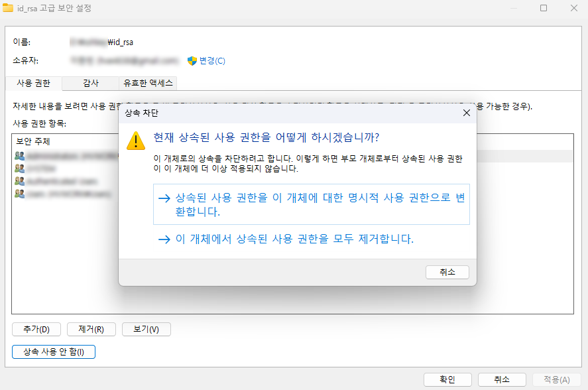Image resolution: width=588 pixels, height=390 pixels.
Task: Click the 추가(D) button
Action: [x=36, y=329]
